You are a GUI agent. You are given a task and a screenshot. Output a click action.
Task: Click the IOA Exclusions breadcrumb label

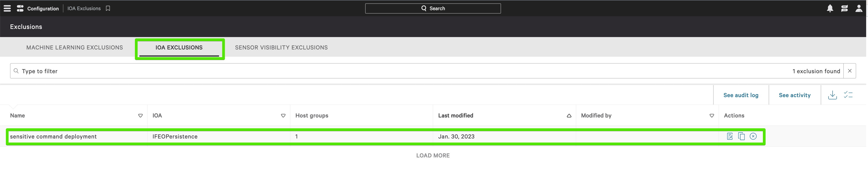point(84,8)
